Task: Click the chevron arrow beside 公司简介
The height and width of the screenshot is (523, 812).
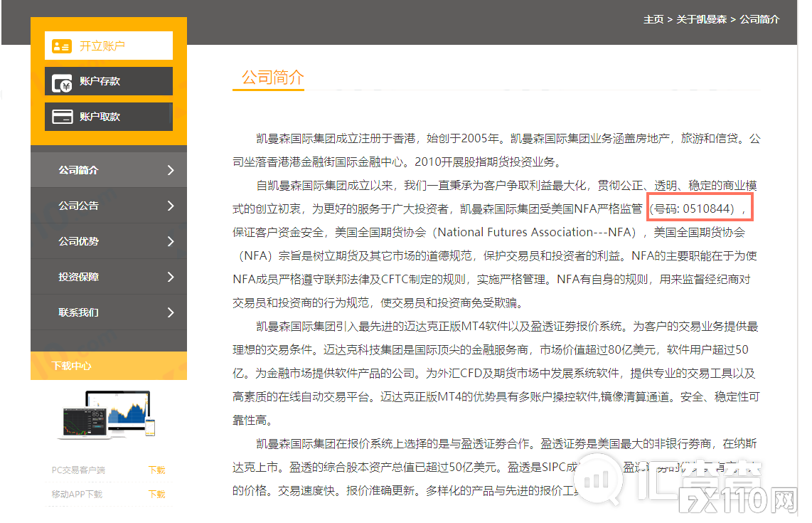Action: tap(169, 169)
